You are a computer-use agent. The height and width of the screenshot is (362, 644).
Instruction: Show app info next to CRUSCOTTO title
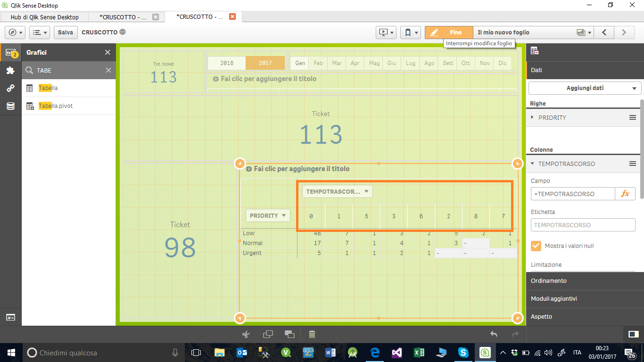pyautogui.click(x=122, y=33)
